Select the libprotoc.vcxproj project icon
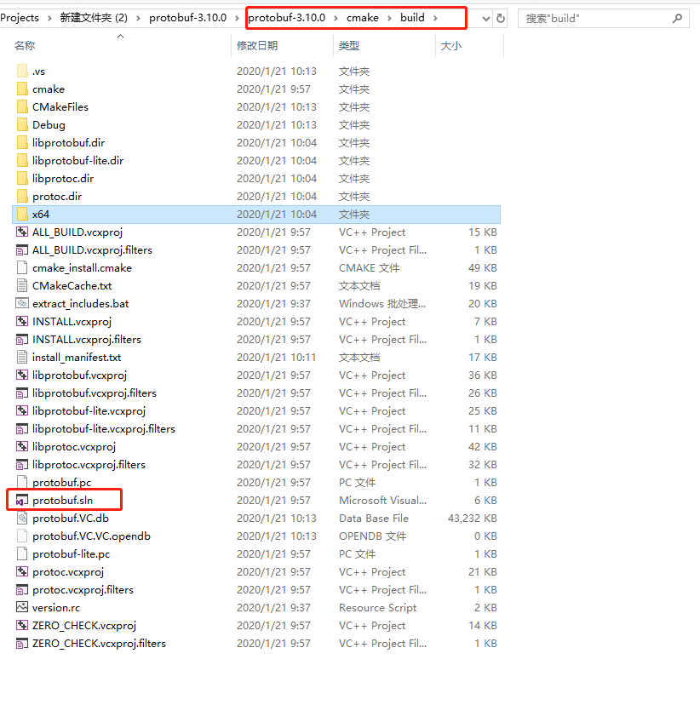 click(x=22, y=446)
